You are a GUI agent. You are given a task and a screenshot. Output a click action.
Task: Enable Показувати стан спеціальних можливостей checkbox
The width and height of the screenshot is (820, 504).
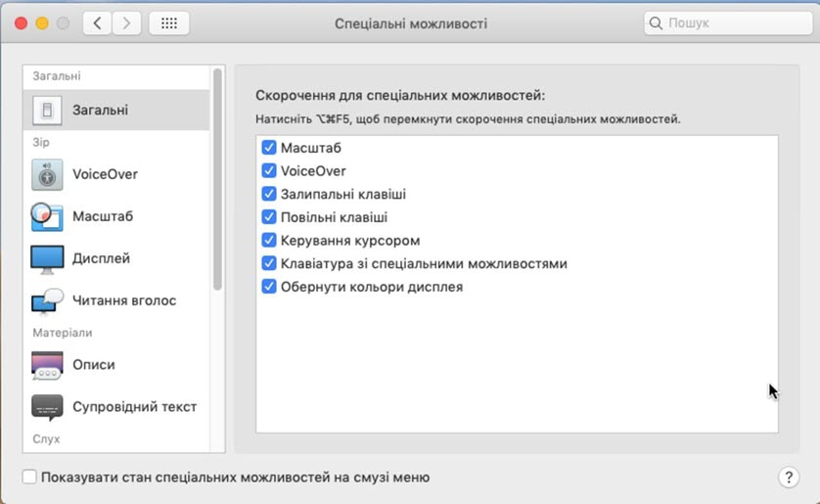click(x=29, y=477)
